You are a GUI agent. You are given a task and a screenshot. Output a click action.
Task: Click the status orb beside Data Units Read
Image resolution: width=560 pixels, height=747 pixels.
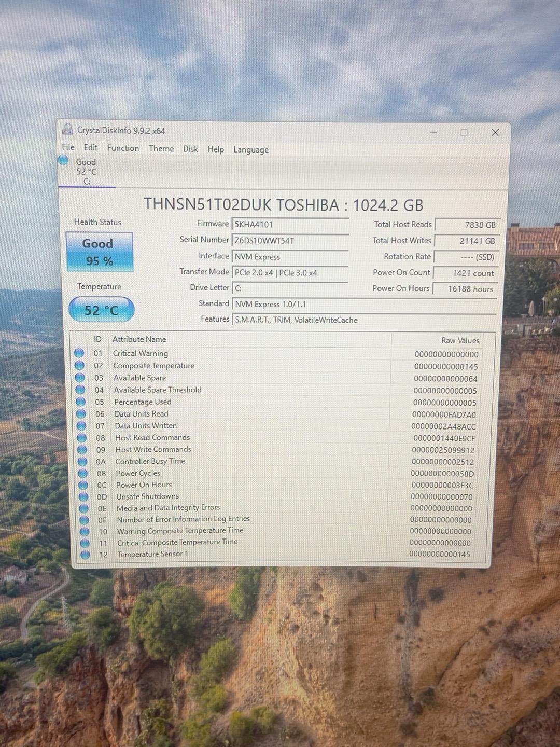[x=81, y=414]
